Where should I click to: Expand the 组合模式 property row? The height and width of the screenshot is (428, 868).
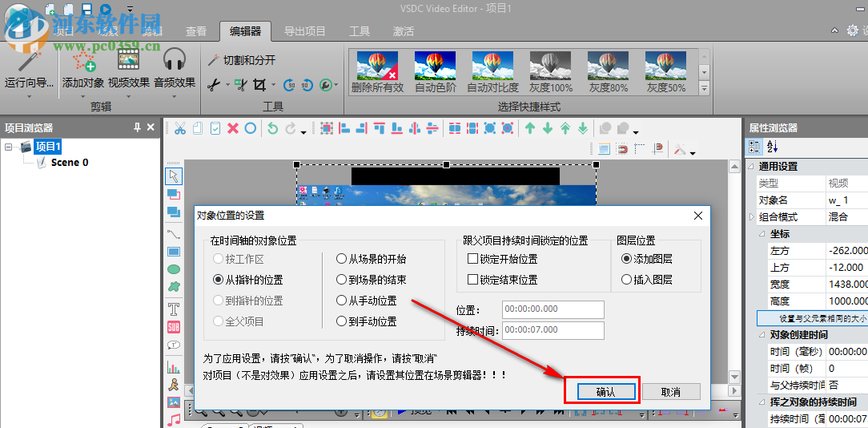[x=751, y=216]
